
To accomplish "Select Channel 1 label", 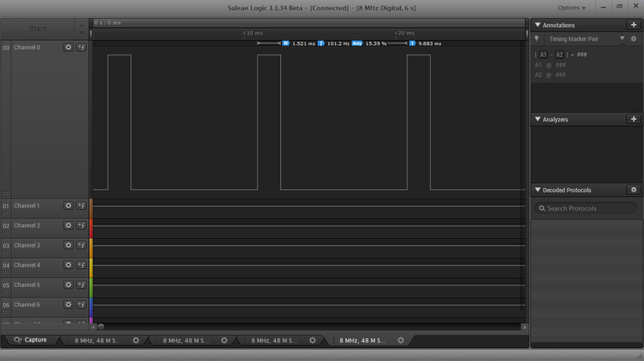I will (x=27, y=206).
